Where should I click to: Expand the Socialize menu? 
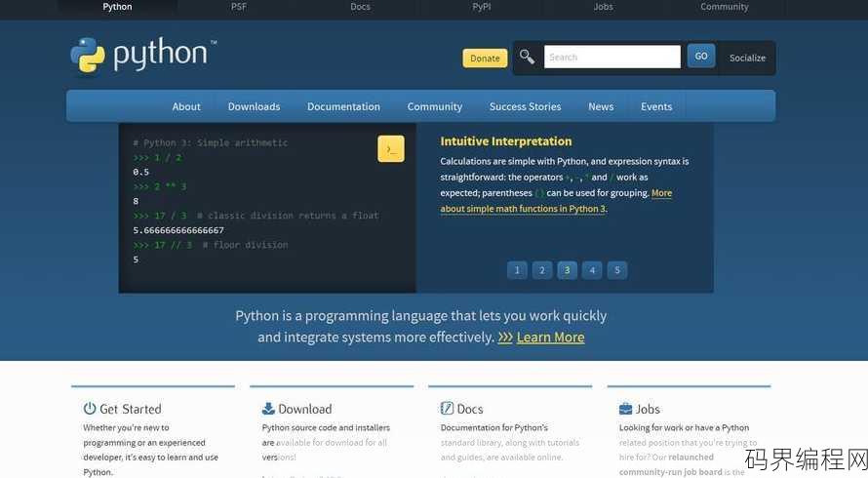(747, 58)
